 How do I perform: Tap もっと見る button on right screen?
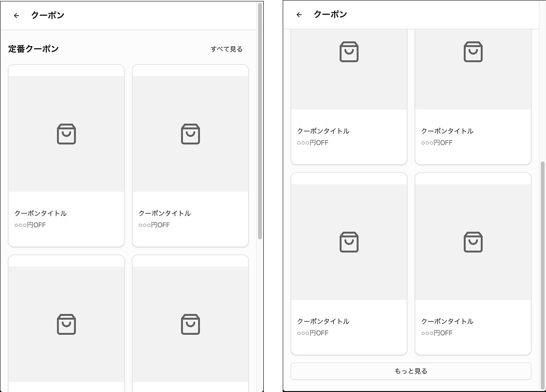(411, 371)
